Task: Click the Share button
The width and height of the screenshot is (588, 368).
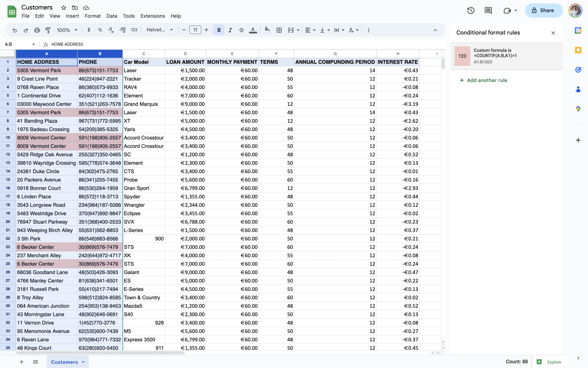Action: coord(543,10)
